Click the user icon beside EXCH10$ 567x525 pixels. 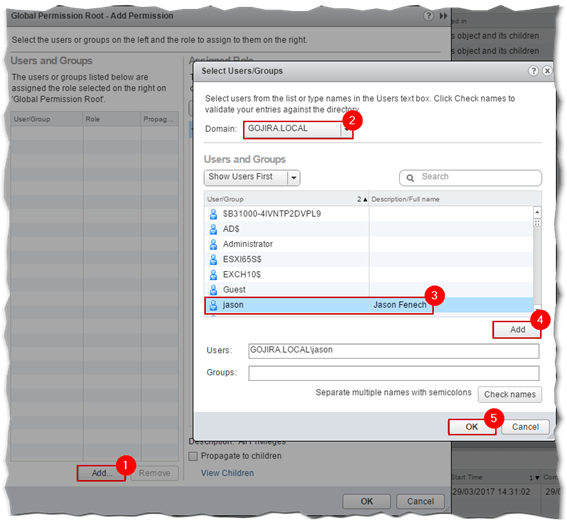[213, 275]
